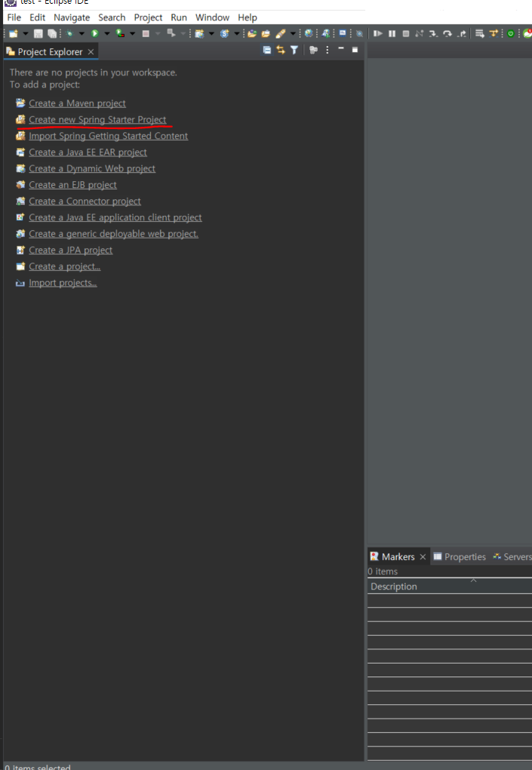Click the Open Task folder icon
Viewport: 532px width, 770px height.
pyautogui.click(x=266, y=33)
